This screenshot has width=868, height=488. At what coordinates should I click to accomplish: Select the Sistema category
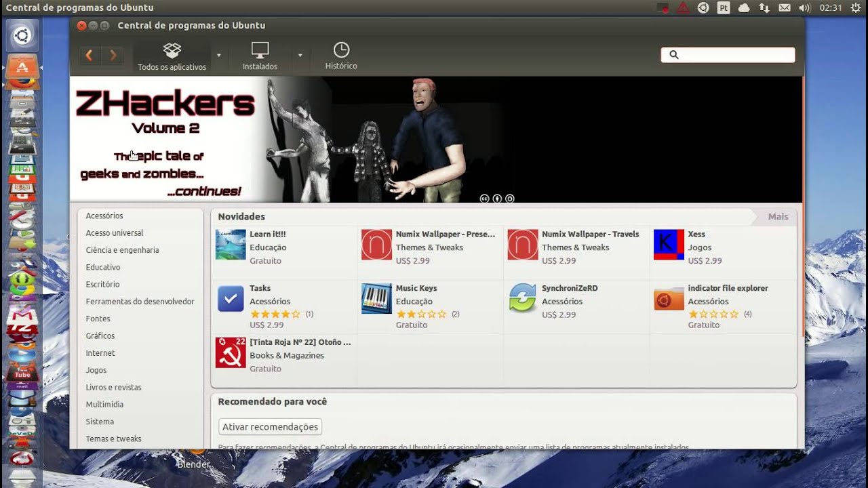click(100, 422)
